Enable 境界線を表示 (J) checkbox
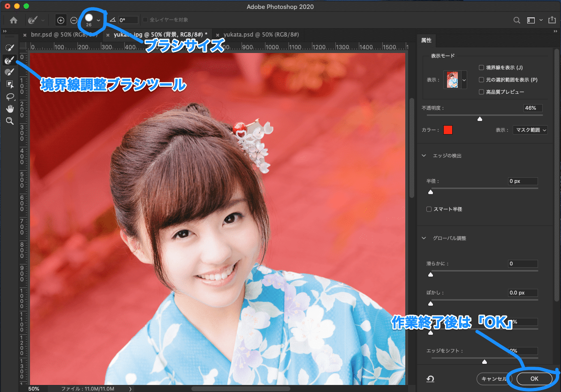 (481, 68)
